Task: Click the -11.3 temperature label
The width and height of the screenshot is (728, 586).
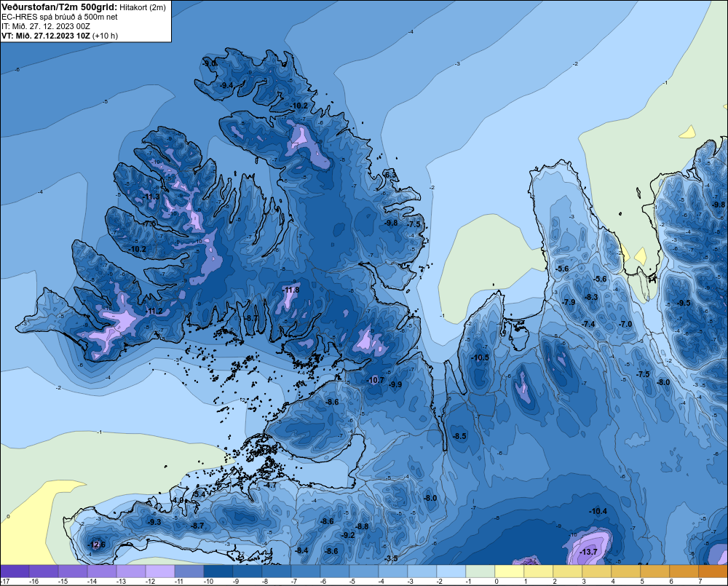Action: (x=151, y=197)
